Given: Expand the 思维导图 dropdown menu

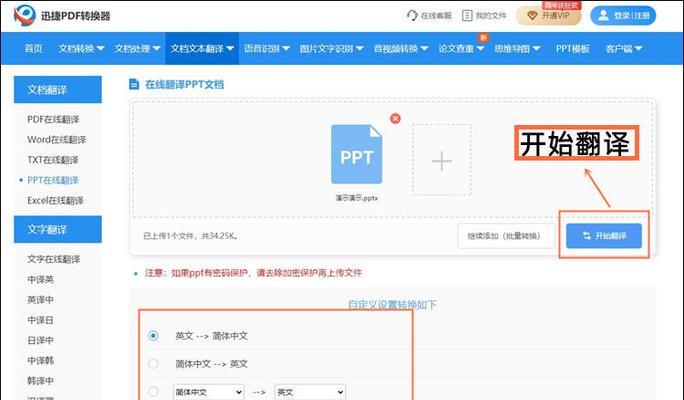Looking at the screenshot, I should click(x=517, y=48).
